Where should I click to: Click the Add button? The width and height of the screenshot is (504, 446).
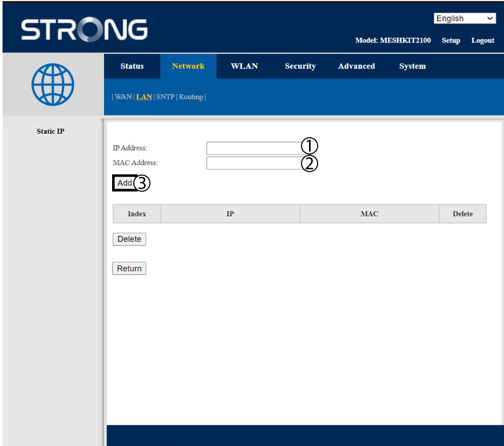[124, 183]
